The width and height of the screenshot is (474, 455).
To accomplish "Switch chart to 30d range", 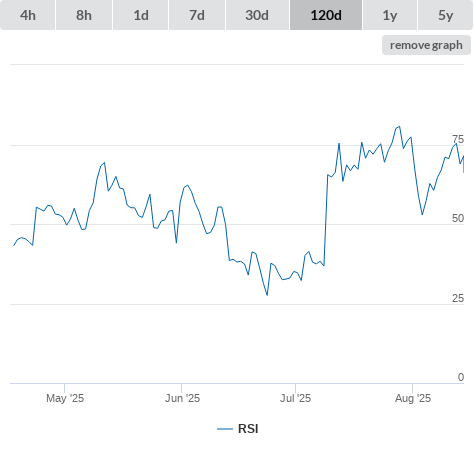I will 257,15.
